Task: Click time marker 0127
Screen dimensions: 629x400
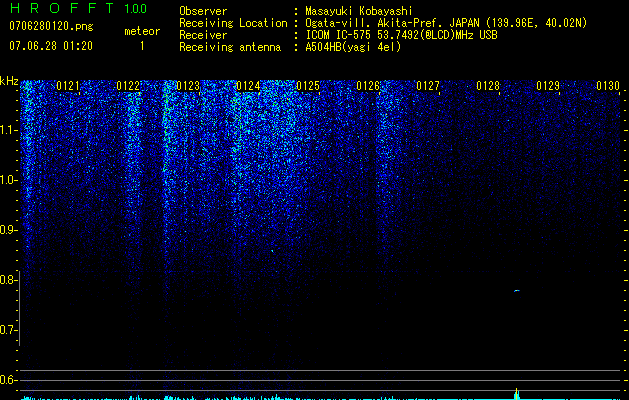Action: (x=428, y=86)
